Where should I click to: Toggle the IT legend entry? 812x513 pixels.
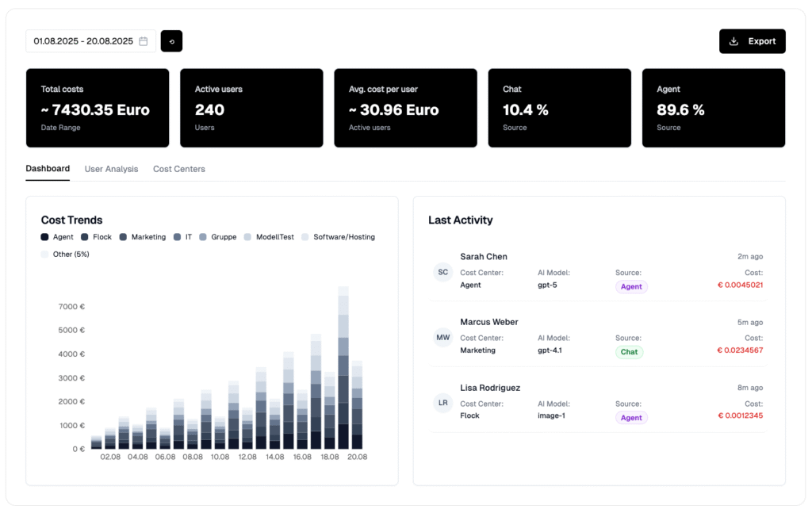pyautogui.click(x=182, y=237)
